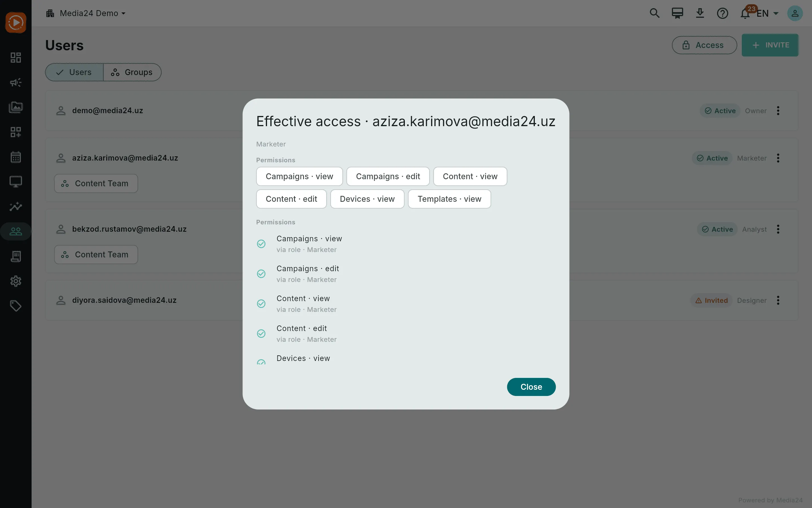Open the tags sidebar icon

point(16,306)
